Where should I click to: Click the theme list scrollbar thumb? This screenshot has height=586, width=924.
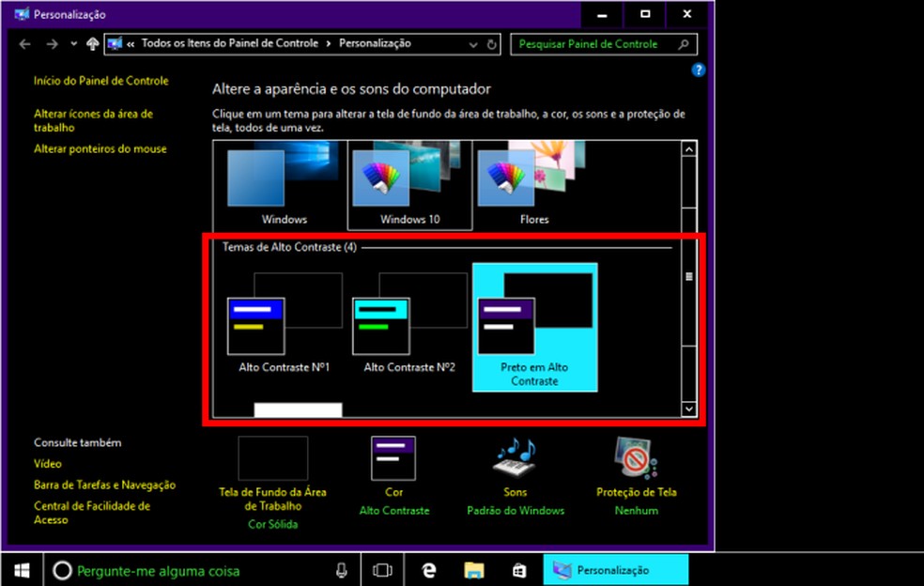click(689, 276)
